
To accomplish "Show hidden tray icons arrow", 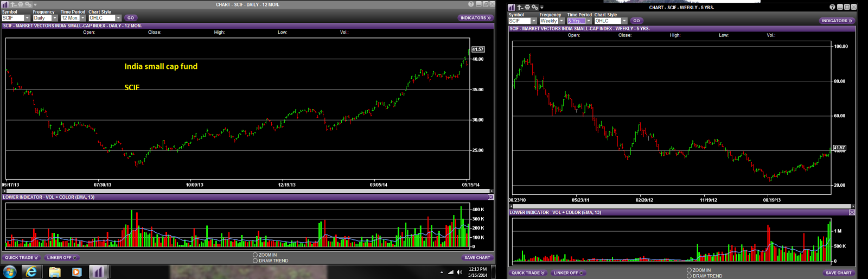I will (442, 272).
